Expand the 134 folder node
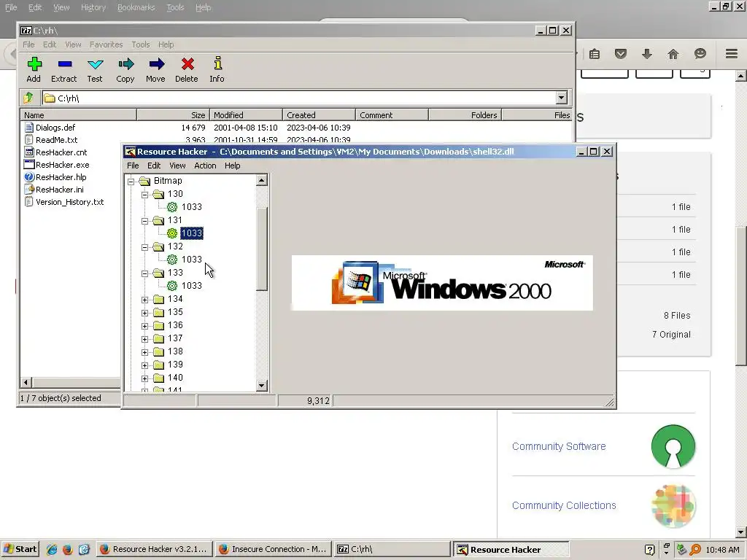This screenshot has height=560, width=747. (x=145, y=300)
